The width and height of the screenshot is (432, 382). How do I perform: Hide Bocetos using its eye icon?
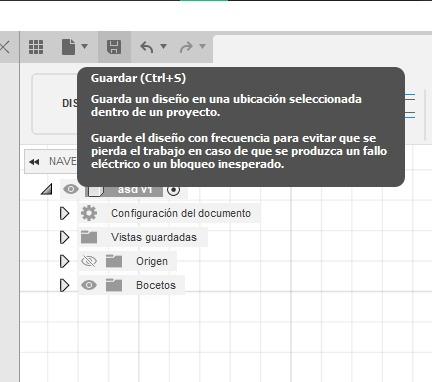coord(89,285)
